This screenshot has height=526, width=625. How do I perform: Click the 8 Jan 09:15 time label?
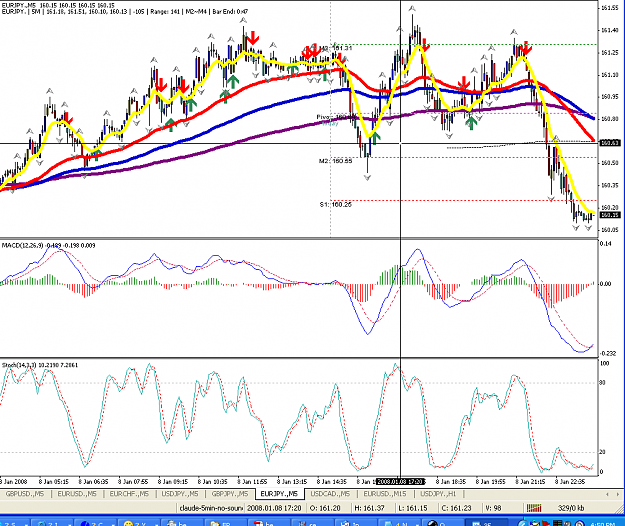click(173, 482)
